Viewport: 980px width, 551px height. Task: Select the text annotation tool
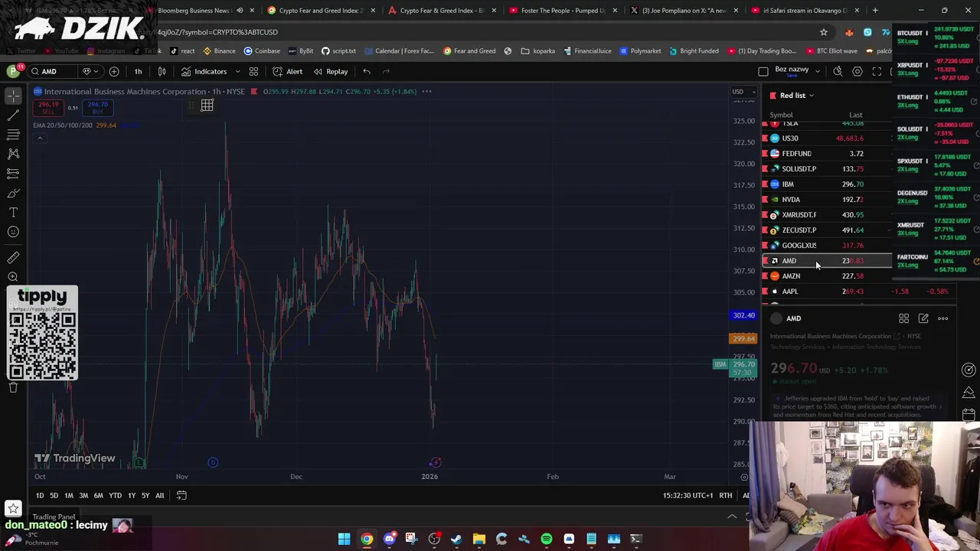pos(13,212)
